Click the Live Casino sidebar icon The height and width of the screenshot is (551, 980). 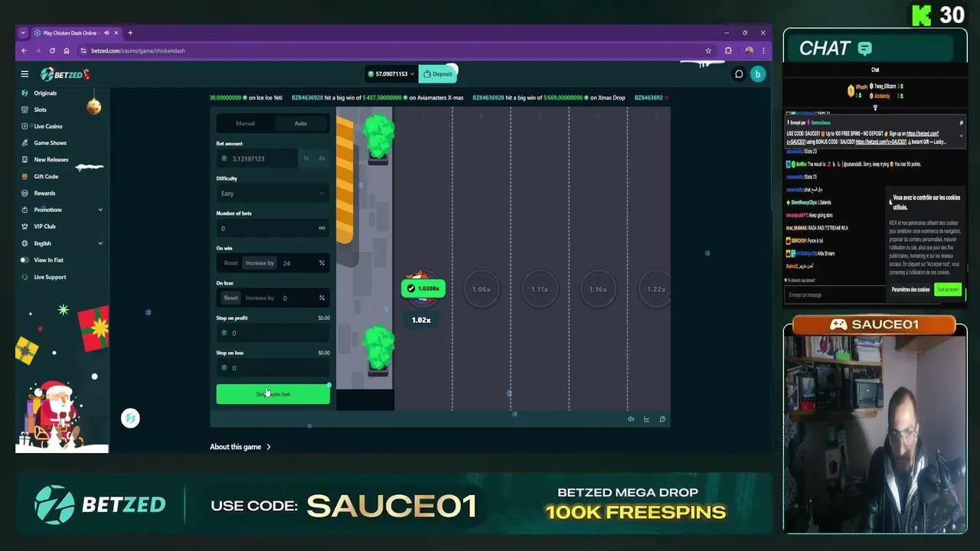[24, 126]
